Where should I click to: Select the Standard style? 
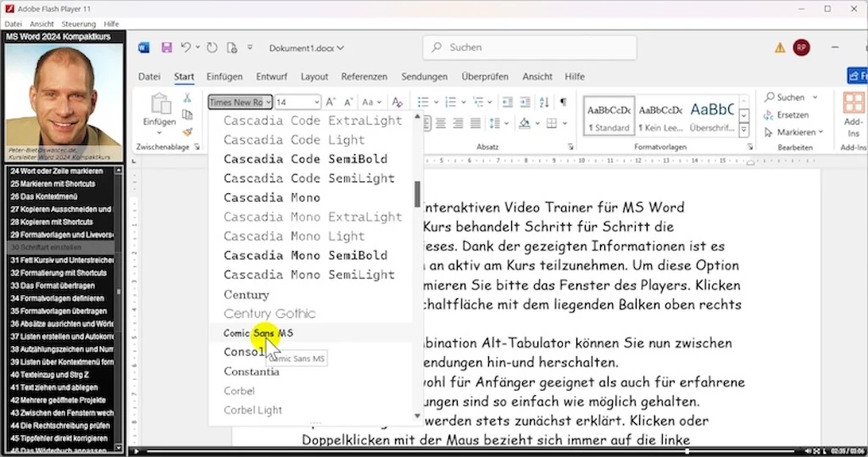(609, 116)
